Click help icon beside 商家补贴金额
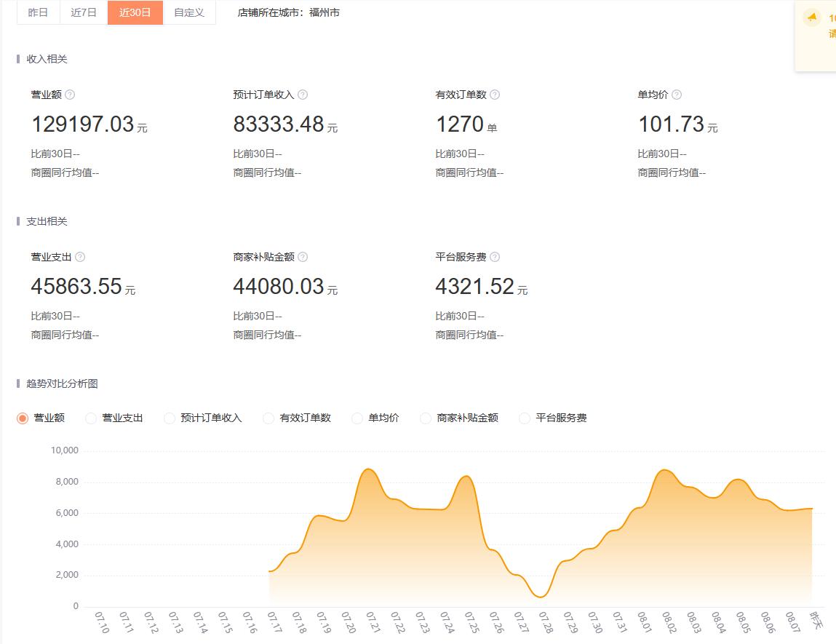 303,257
